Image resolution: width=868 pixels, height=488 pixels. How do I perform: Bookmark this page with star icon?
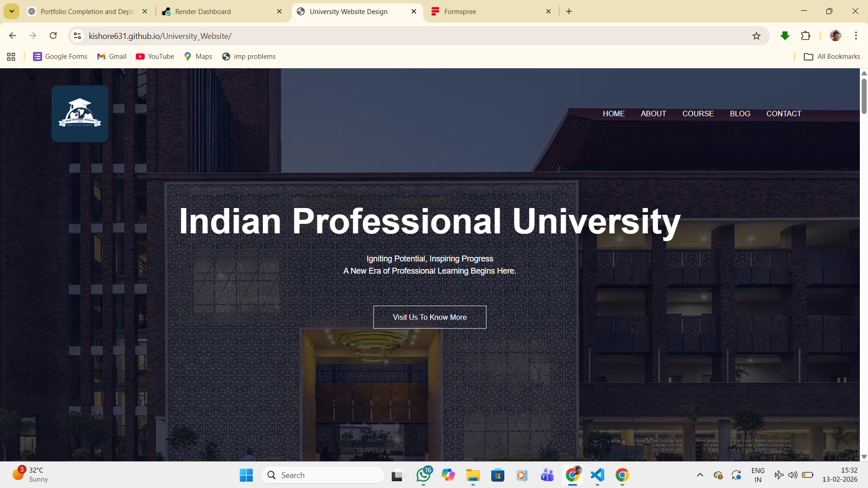[x=756, y=36]
